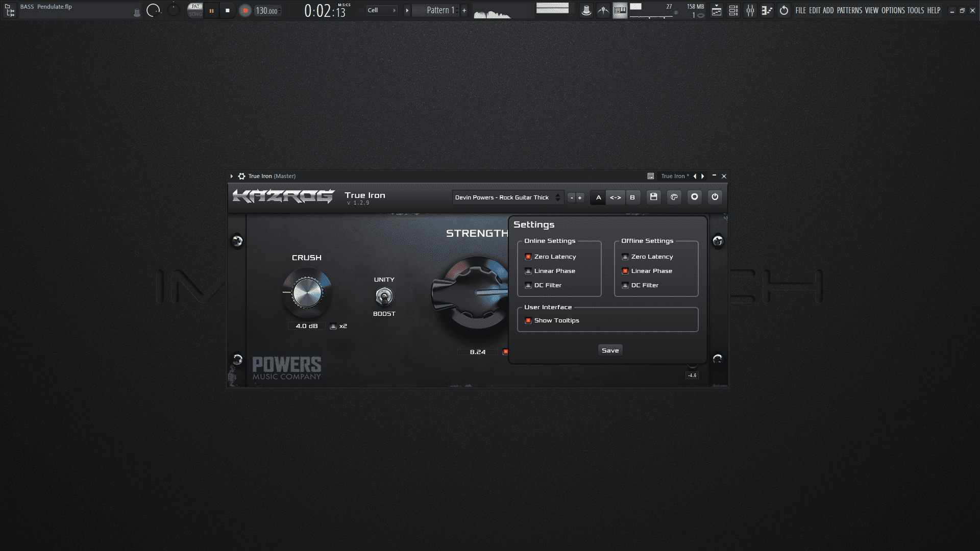
Task: Add a new pattern with the plus button
Action: (x=464, y=10)
